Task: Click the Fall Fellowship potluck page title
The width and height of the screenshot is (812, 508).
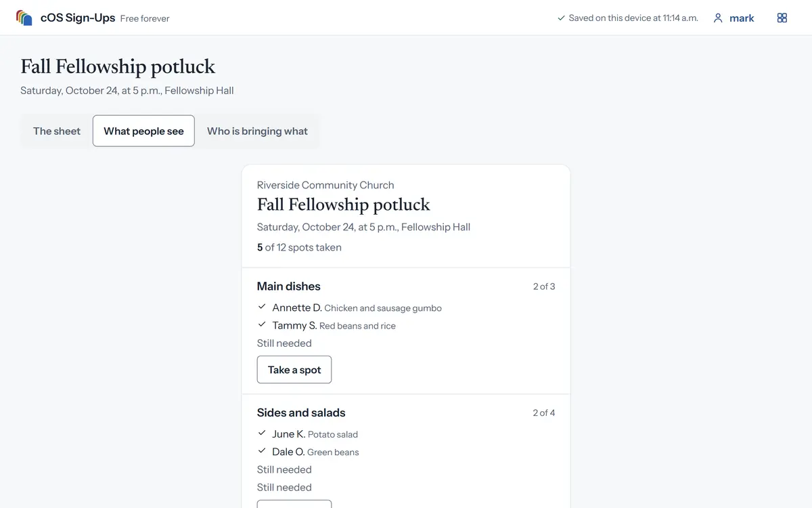Action: click(118, 66)
